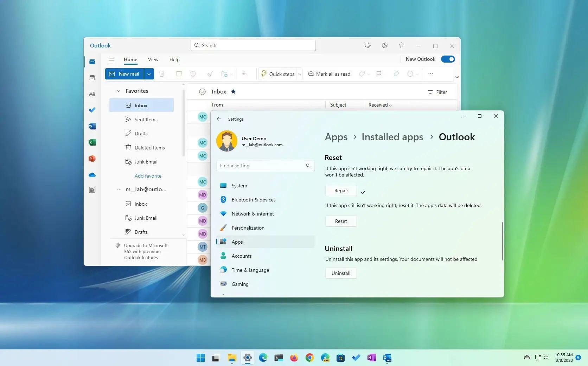Image resolution: width=588 pixels, height=366 pixels.
Task: Open the Help tab
Action: tap(174, 59)
